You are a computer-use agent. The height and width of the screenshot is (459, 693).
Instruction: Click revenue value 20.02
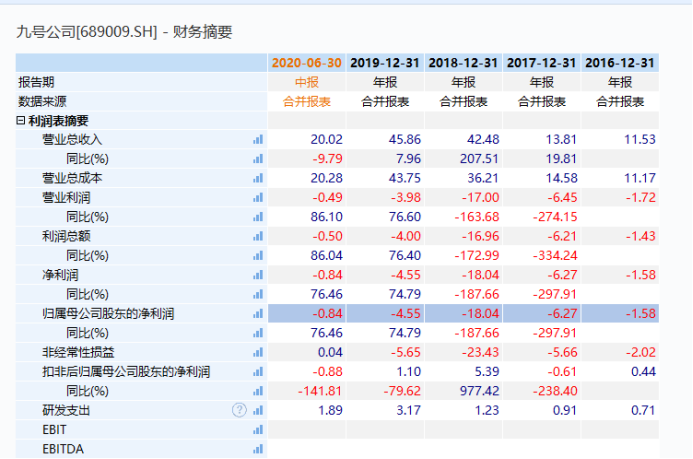[x=326, y=140]
